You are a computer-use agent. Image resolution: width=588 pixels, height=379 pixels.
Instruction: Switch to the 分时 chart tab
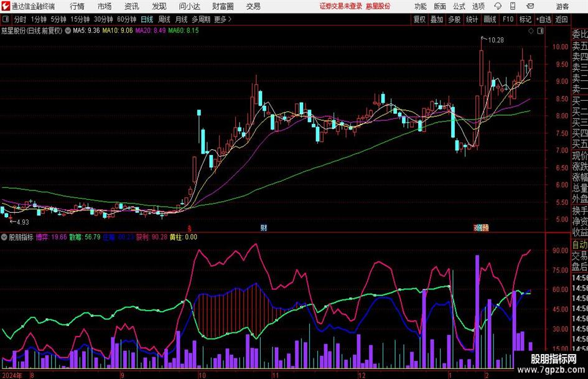click(21, 19)
